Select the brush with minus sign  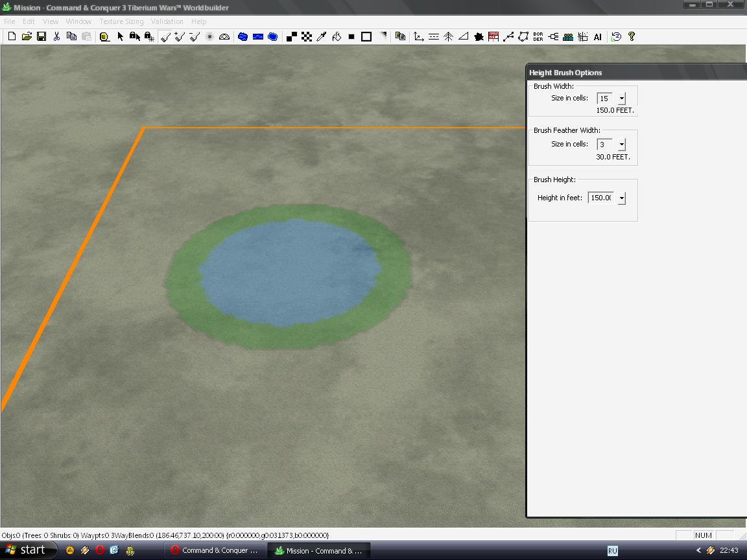[195, 37]
